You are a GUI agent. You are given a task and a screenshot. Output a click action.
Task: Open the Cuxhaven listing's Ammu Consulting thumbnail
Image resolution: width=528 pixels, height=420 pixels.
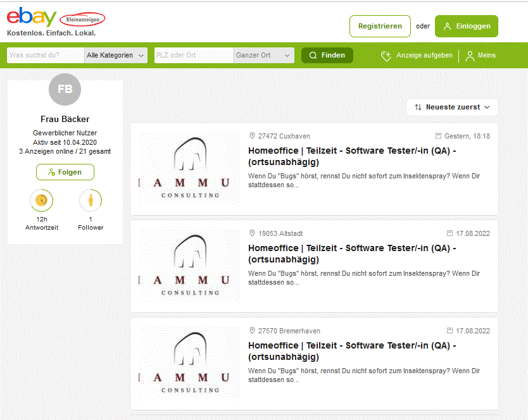click(189, 169)
